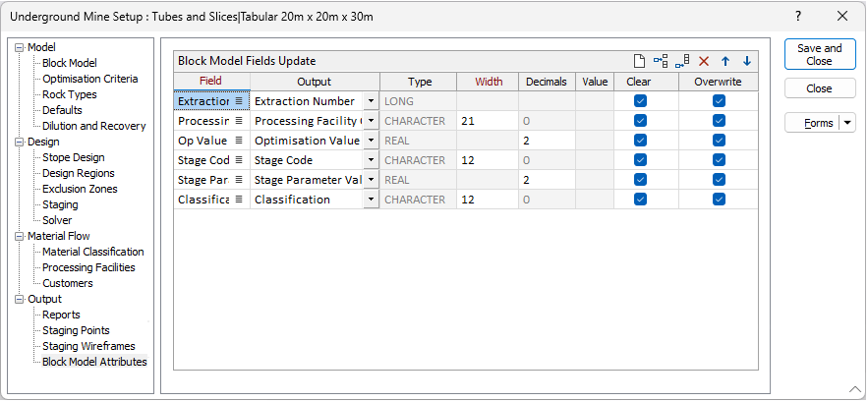The image size is (868, 402).
Task: Open field list icon in Classification row
Action: coord(239,200)
